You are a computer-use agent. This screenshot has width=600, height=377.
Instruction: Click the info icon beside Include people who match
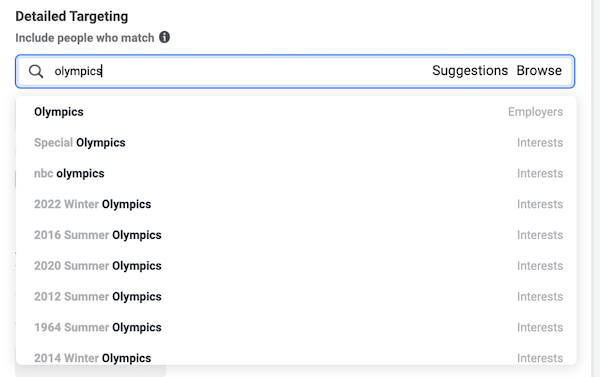click(165, 37)
